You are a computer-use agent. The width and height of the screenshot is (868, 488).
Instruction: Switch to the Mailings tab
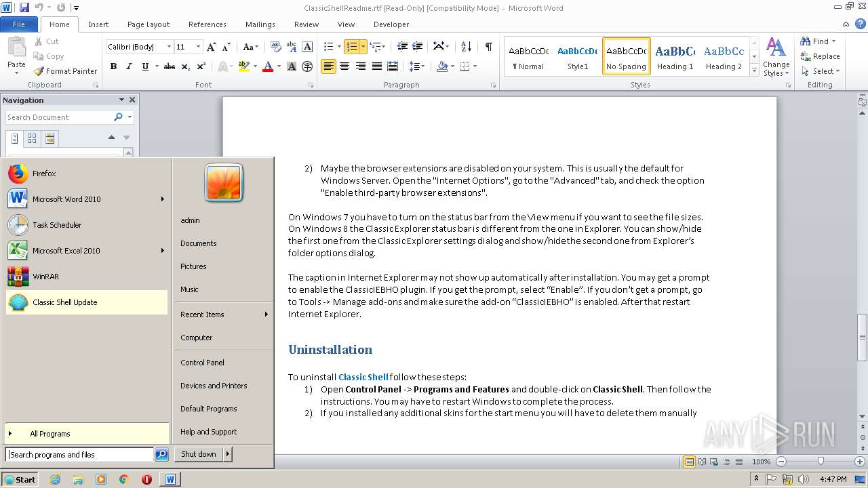click(260, 24)
